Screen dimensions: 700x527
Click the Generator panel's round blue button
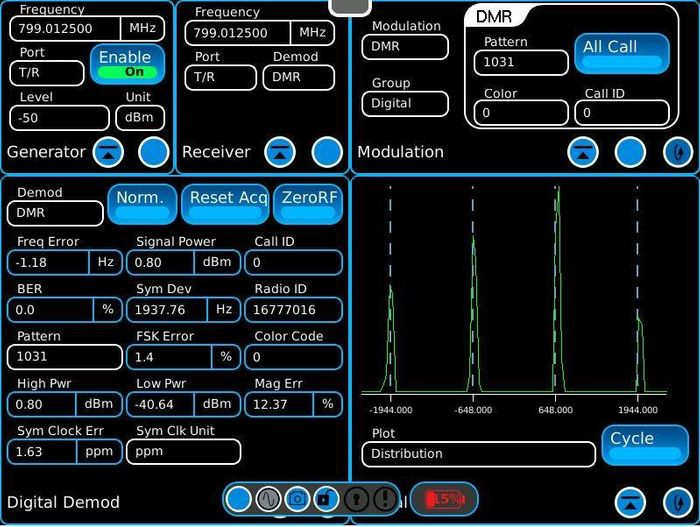[x=153, y=152]
